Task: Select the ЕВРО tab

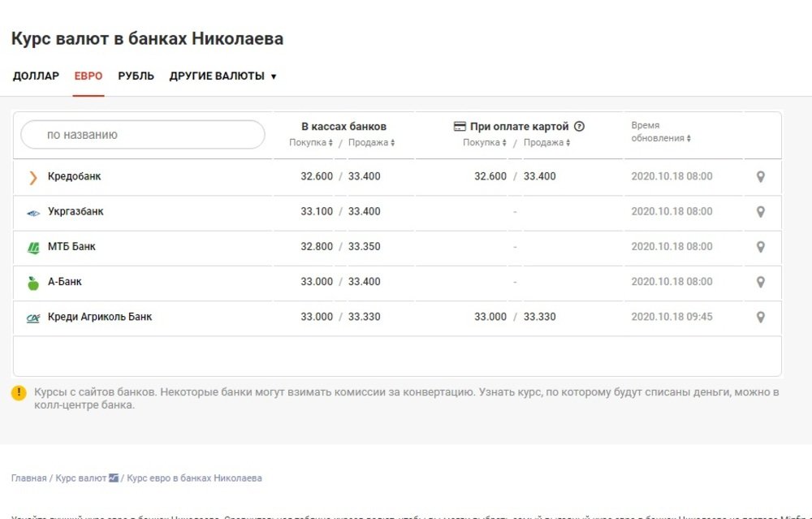Action: (89, 76)
